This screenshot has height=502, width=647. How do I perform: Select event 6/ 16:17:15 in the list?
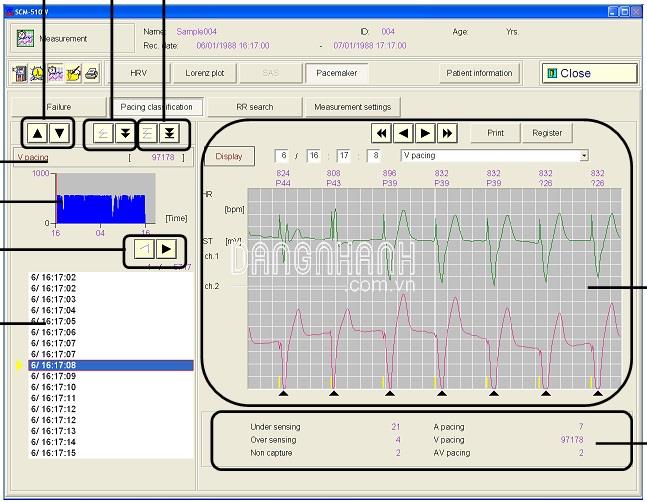tap(111, 453)
